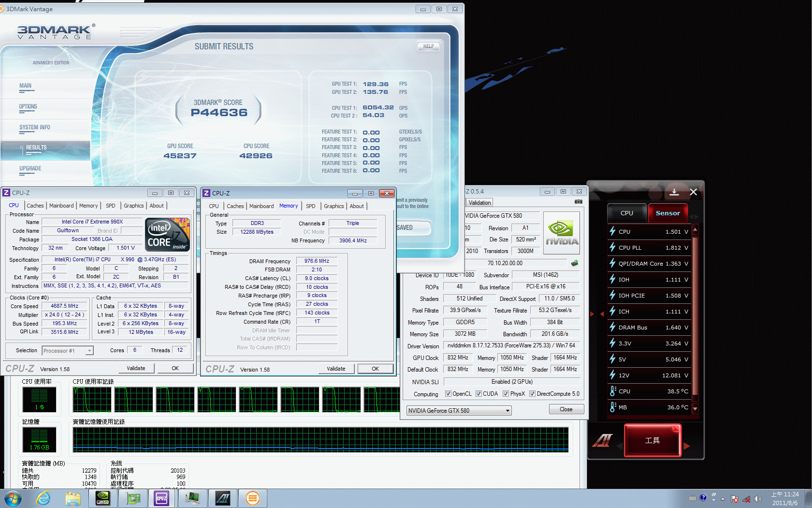This screenshot has height=508, width=812.
Task: Switch to CPU tab in red monitor panel
Action: click(627, 213)
